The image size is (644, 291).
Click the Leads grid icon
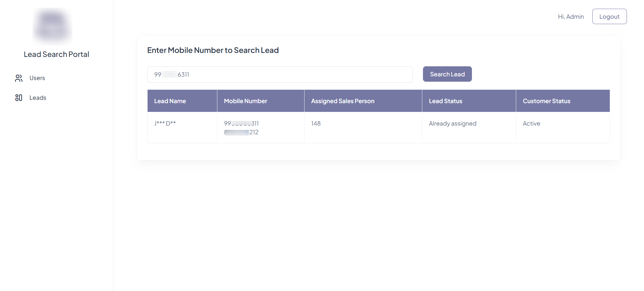[x=19, y=98]
